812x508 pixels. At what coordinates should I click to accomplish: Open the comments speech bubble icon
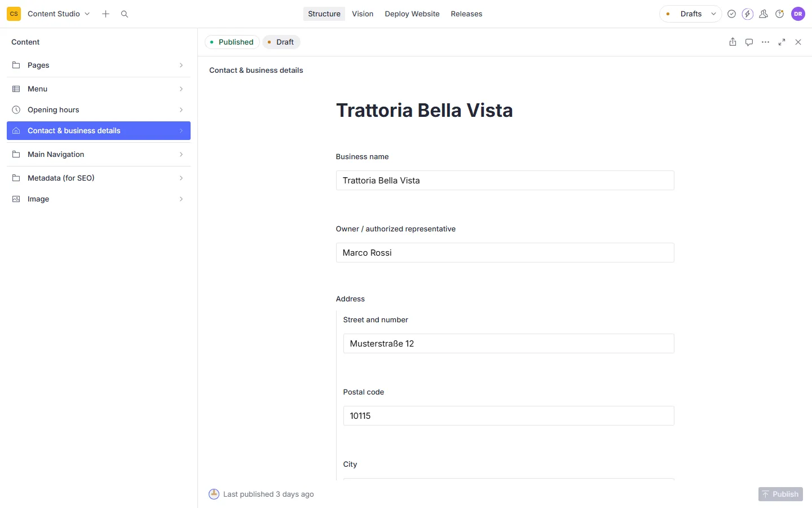pos(749,42)
